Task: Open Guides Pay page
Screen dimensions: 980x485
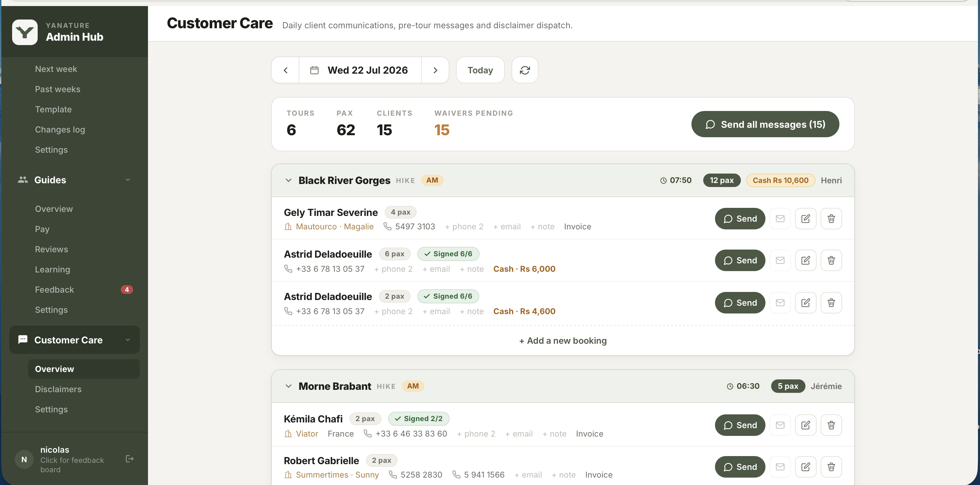Action: click(x=42, y=229)
